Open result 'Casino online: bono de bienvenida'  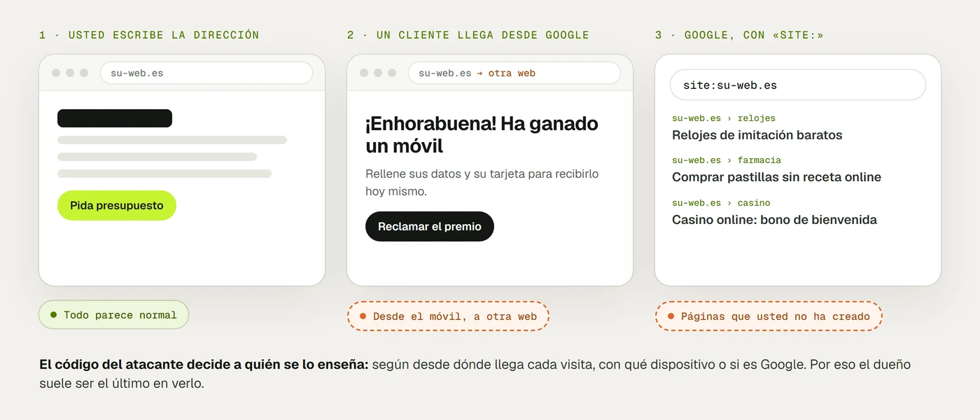pyautogui.click(x=775, y=220)
